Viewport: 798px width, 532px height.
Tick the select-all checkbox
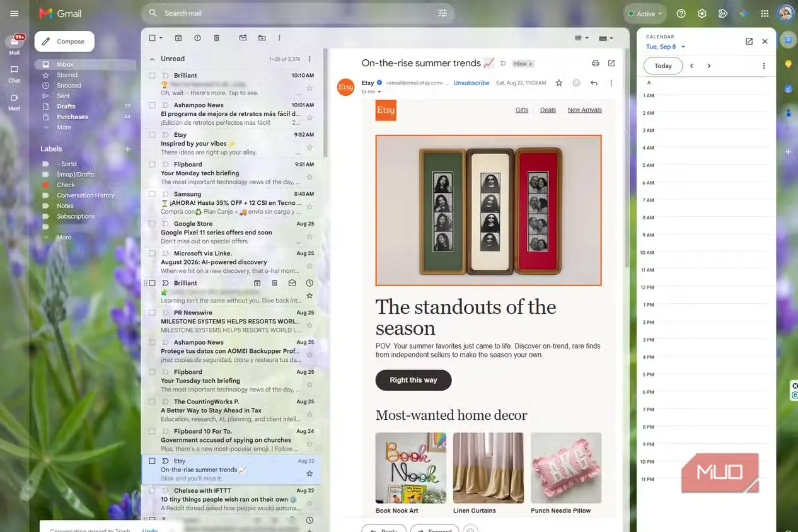pos(152,38)
